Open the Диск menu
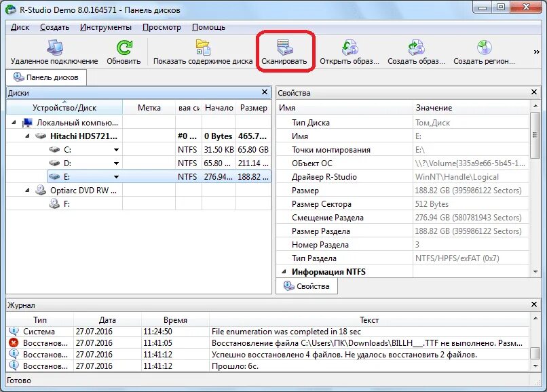This screenshot has width=547, height=392. pyautogui.click(x=20, y=27)
